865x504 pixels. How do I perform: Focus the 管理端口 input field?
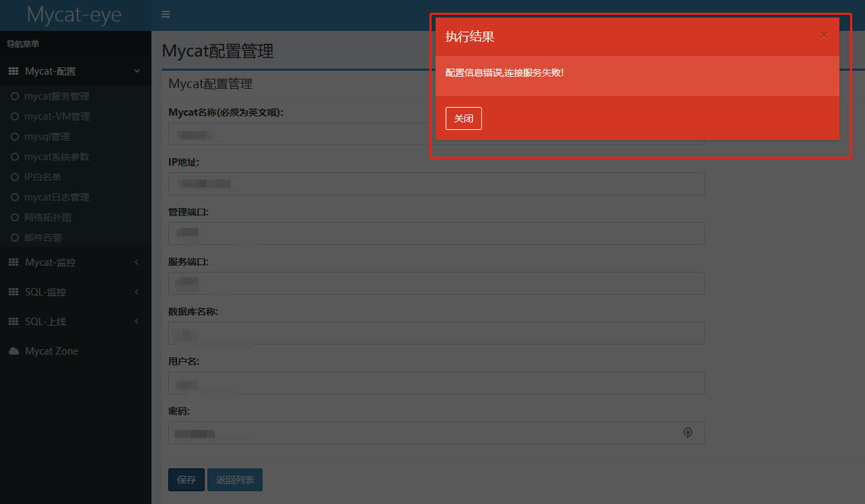pyautogui.click(x=436, y=233)
